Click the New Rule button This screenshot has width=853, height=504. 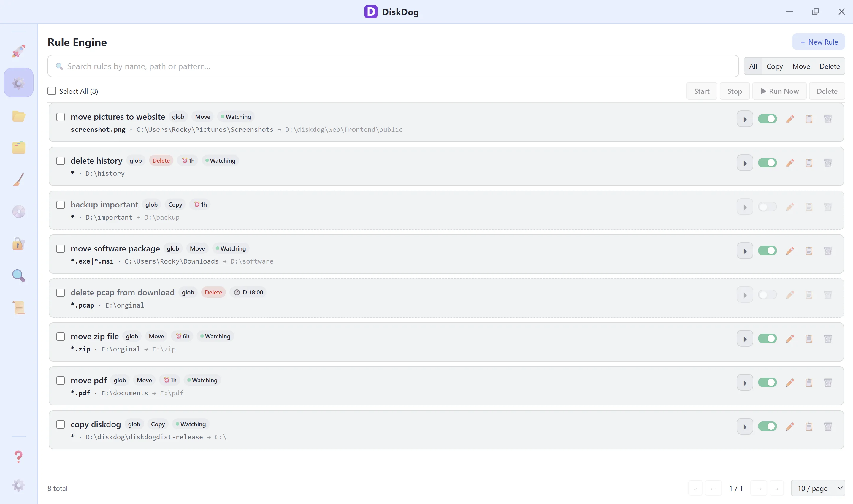click(819, 42)
